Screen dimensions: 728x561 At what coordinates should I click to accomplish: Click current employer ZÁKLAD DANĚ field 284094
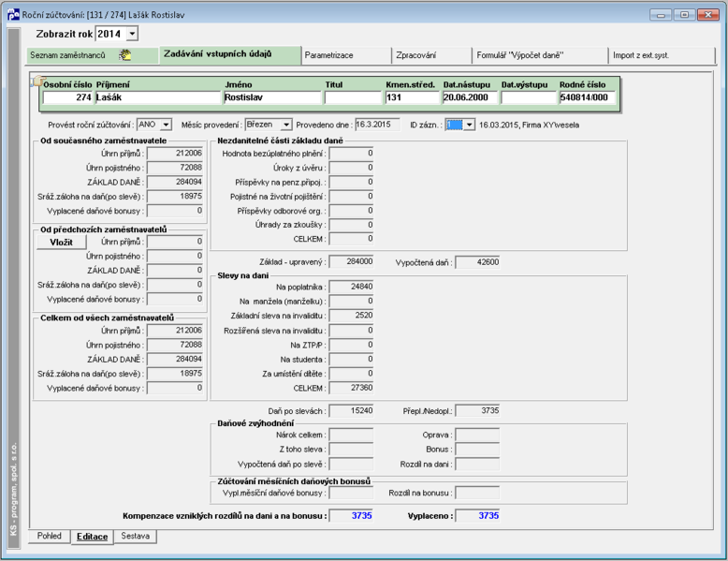[x=175, y=183]
